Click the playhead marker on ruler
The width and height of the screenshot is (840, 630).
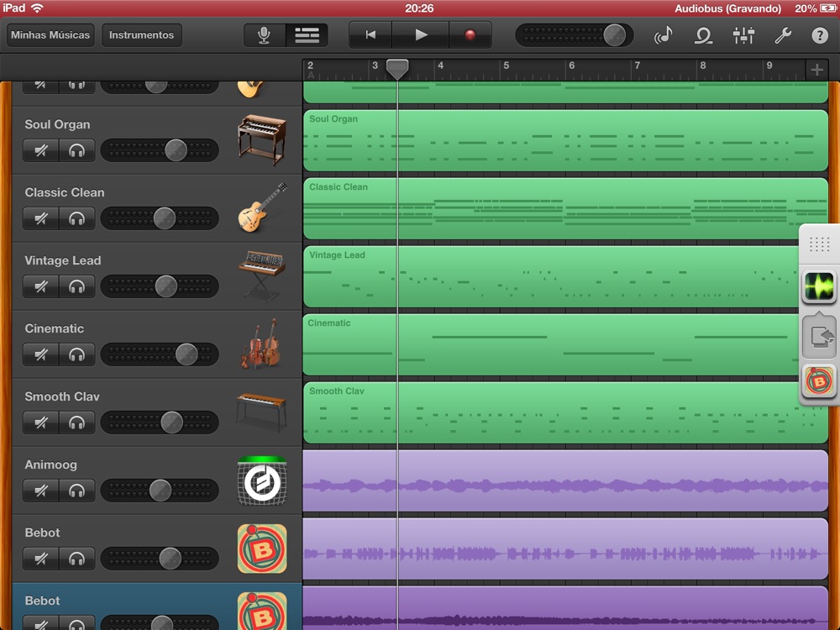(x=397, y=69)
